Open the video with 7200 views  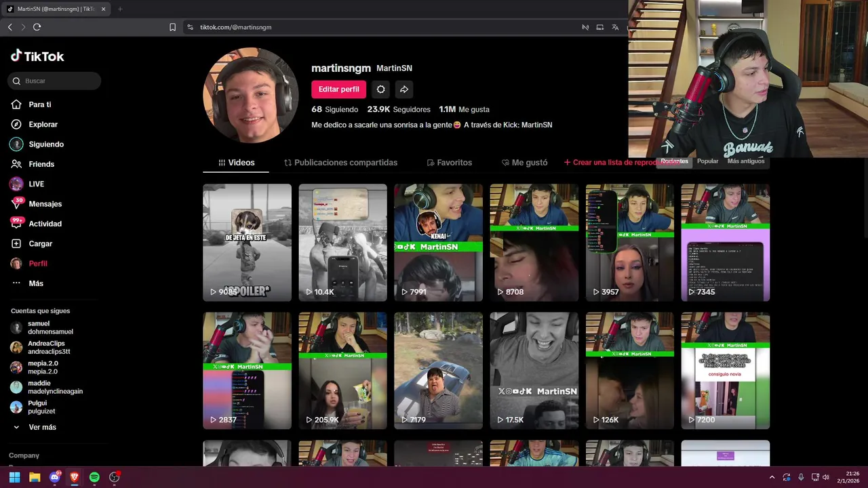tap(725, 370)
